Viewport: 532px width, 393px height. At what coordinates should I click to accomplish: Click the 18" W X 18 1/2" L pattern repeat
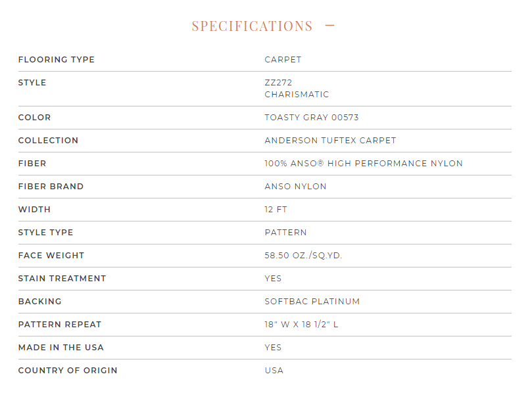pyautogui.click(x=301, y=325)
